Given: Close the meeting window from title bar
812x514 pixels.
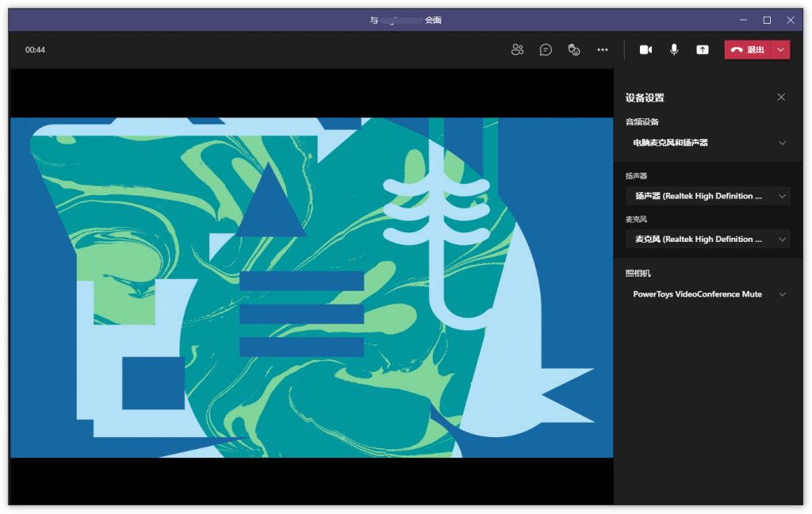Looking at the screenshot, I should coord(791,20).
